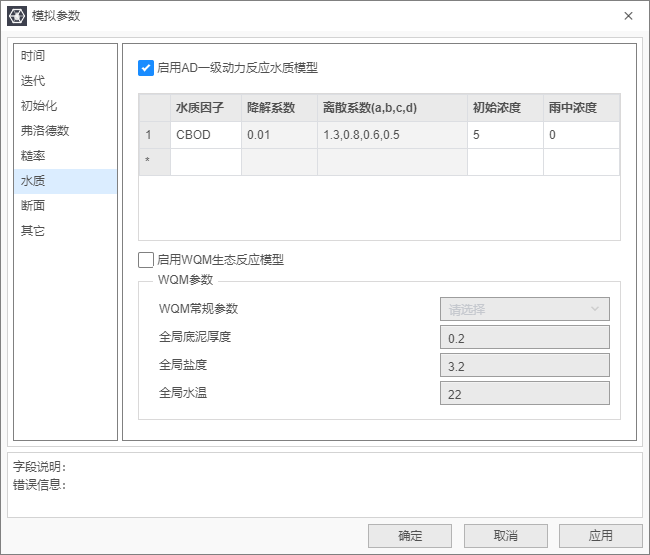Click the 全局底泥厚度 input field

click(524, 338)
